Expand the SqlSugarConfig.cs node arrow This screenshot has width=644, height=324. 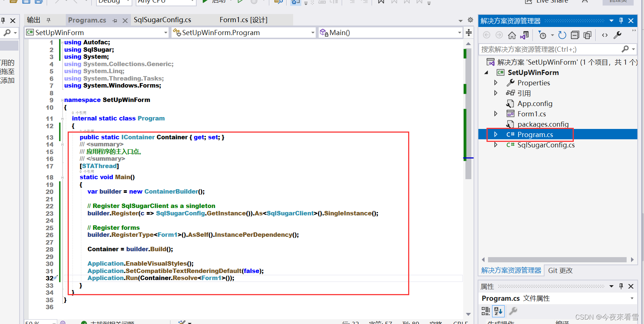(x=496, y=145)
